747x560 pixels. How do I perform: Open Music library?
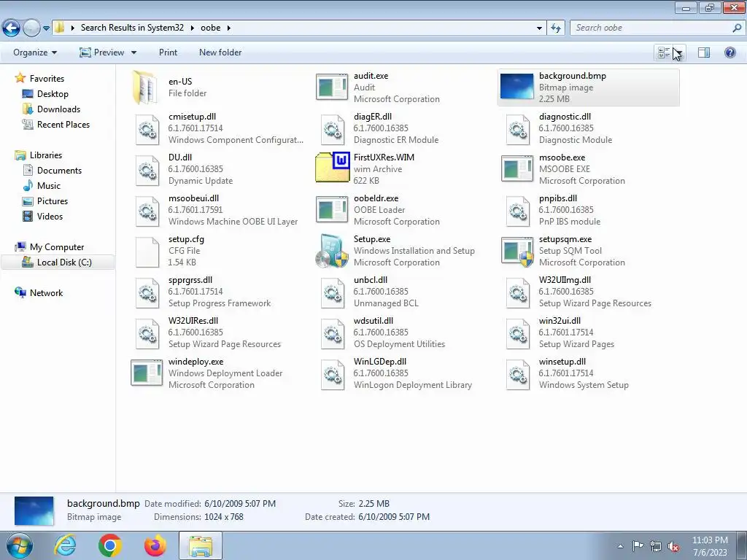tap(49, 186)
